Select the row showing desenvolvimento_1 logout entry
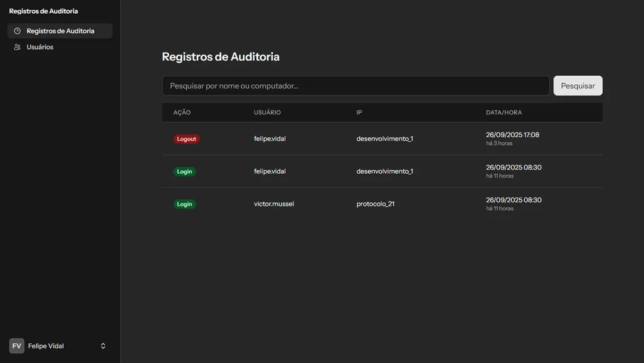 [382, 138]
